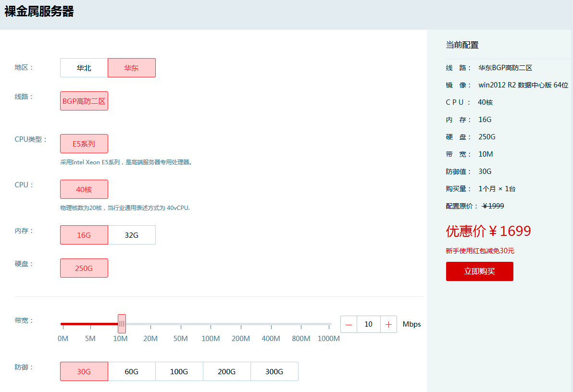
Task: Select the 40核 CPU option
Action: pyautogui.click(x=84, y=189)
